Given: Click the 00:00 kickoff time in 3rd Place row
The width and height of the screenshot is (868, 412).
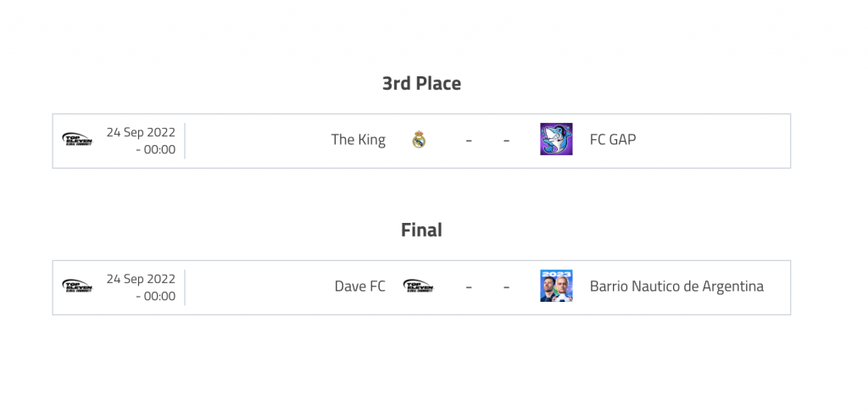Looking at the screenshot, I should coord(159,150).
